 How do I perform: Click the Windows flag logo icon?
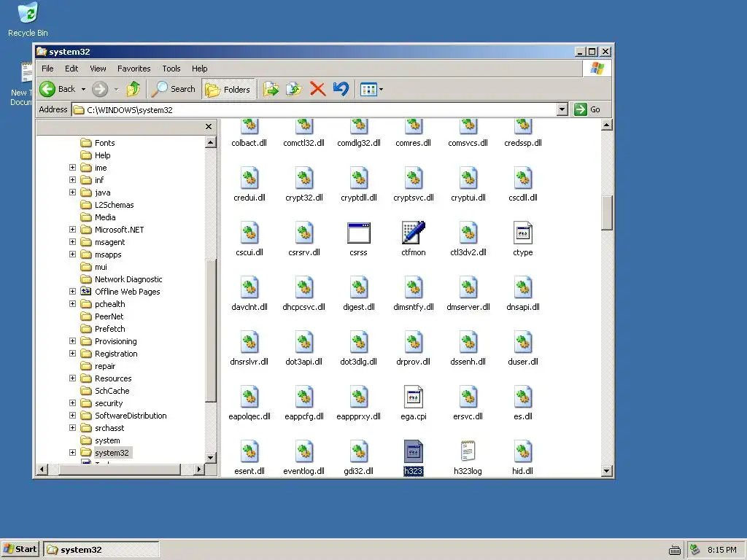pyautogui.click(x=597, y=68)
